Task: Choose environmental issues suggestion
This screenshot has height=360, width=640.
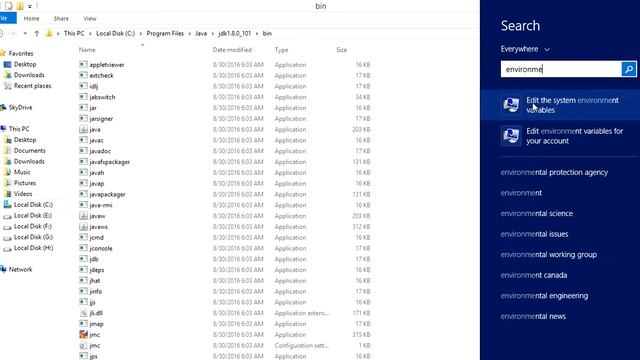Action: [x=534, y=234]
